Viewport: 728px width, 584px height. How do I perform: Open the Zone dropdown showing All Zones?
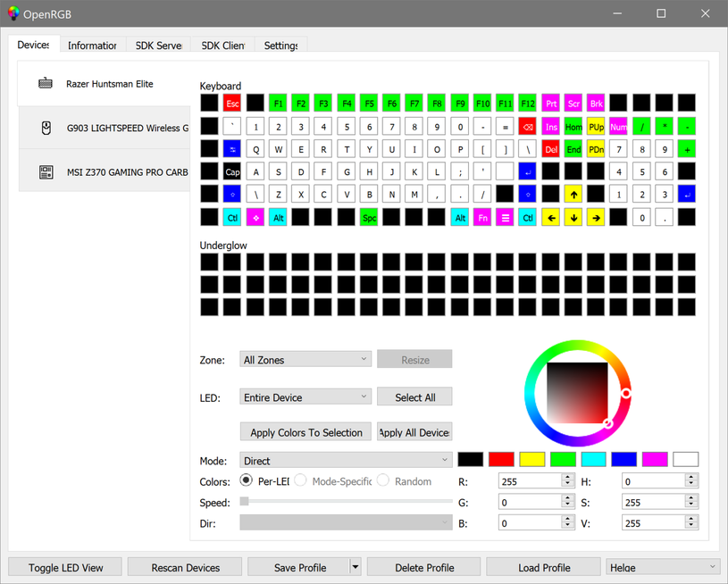[305, 360]
